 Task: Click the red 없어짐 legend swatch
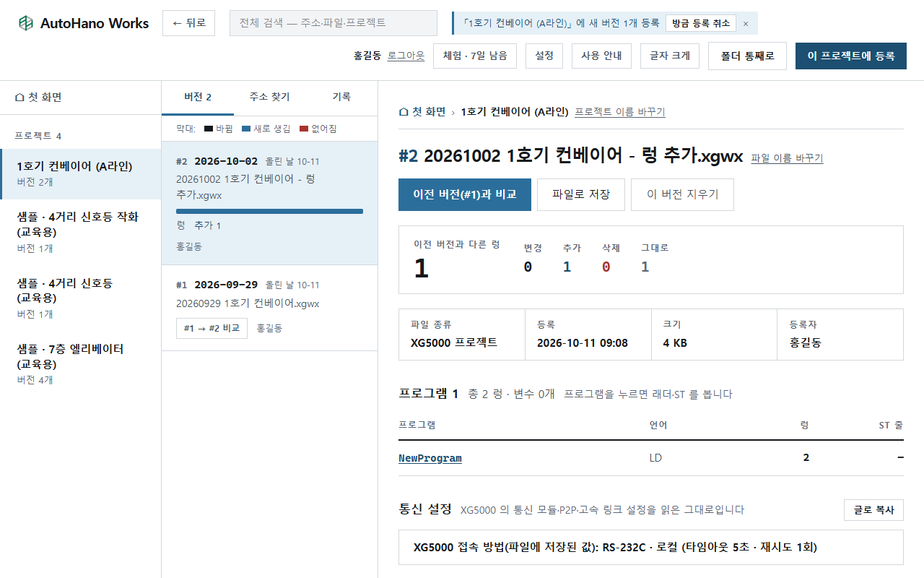(304, 129)
